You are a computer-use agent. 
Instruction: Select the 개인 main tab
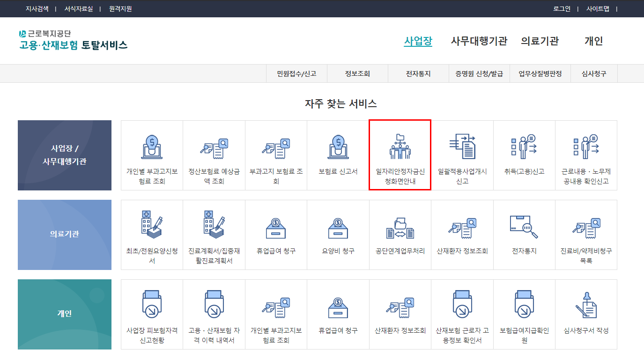593,41
